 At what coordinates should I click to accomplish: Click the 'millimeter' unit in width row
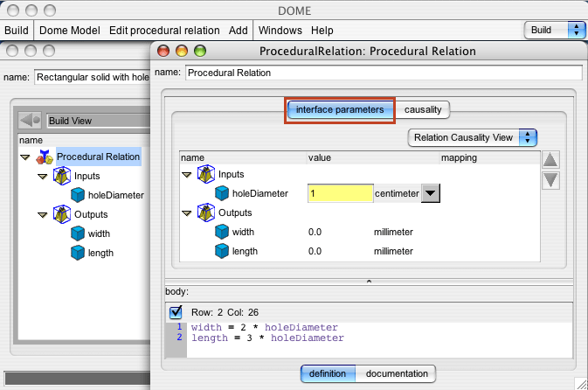coord(393,232)
